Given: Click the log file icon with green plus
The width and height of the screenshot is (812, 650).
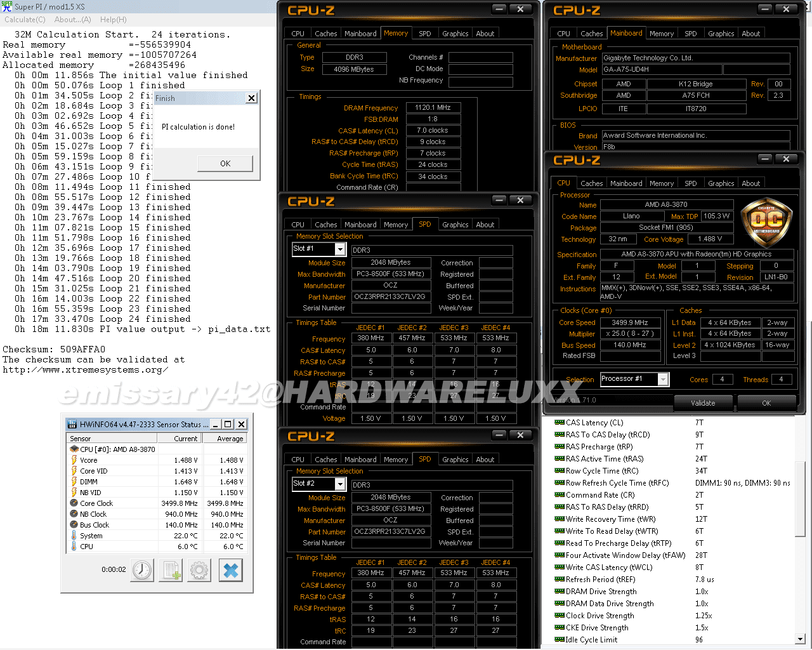Looking at the screenshot, I should 171,570.
